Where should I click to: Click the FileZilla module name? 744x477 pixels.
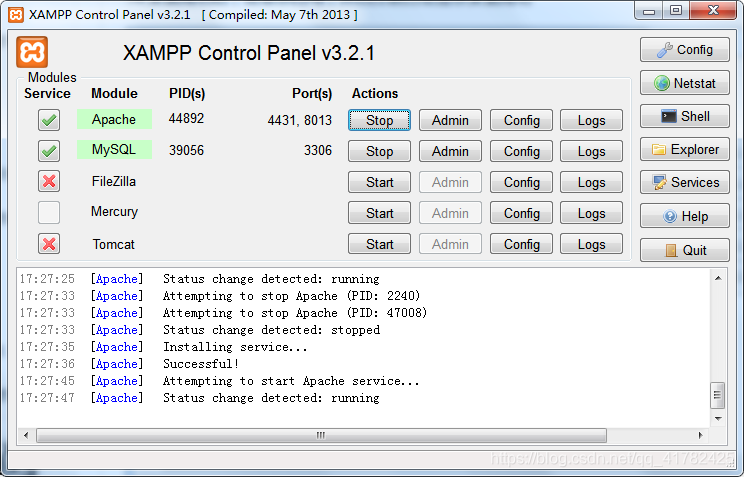pos(114,181)
